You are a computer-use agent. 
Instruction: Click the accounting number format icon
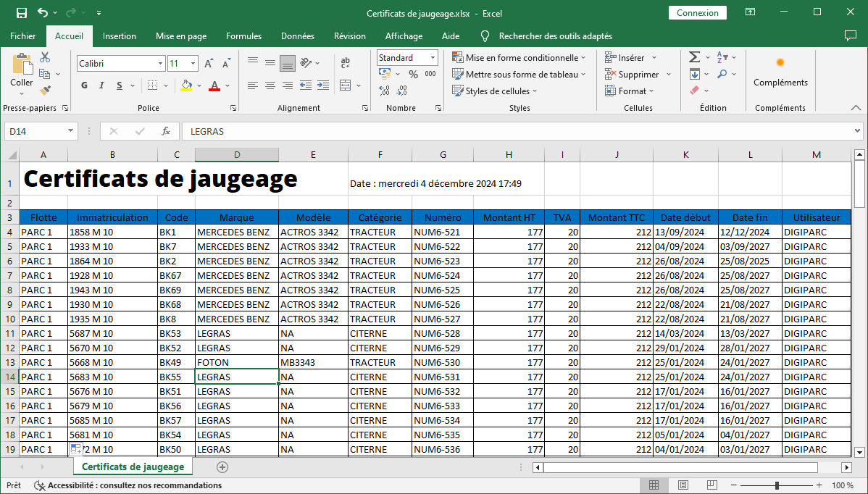(385, 74)
